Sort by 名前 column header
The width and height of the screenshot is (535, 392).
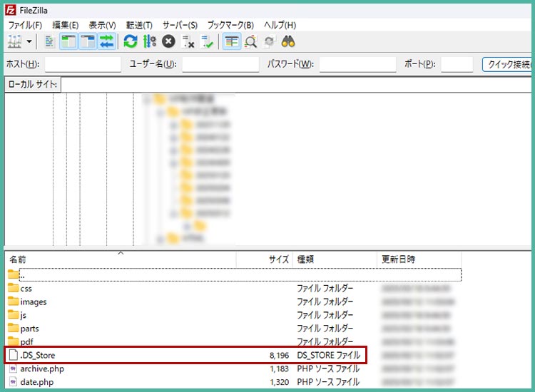pyautogui.click(x=121, y=259)
